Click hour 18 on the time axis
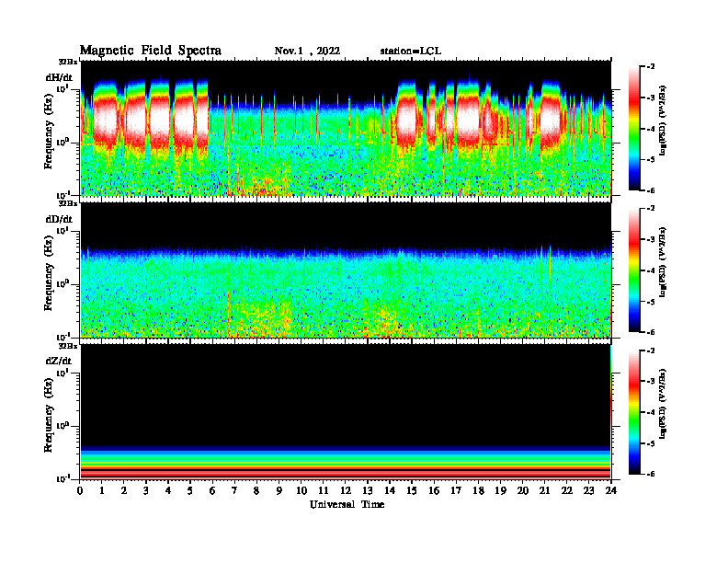 tap(478, 490)
